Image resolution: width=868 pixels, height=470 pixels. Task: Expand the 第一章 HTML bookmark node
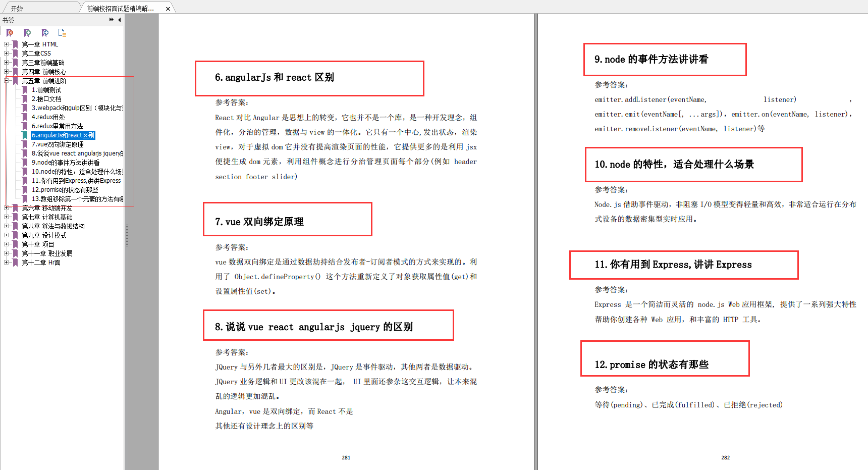point(7,44)
